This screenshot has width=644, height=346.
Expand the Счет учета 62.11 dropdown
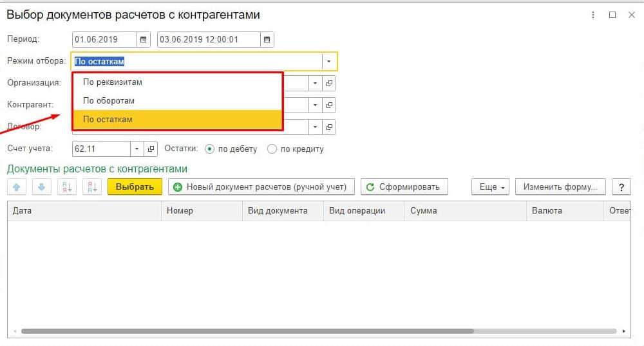[x=137, y=149]
